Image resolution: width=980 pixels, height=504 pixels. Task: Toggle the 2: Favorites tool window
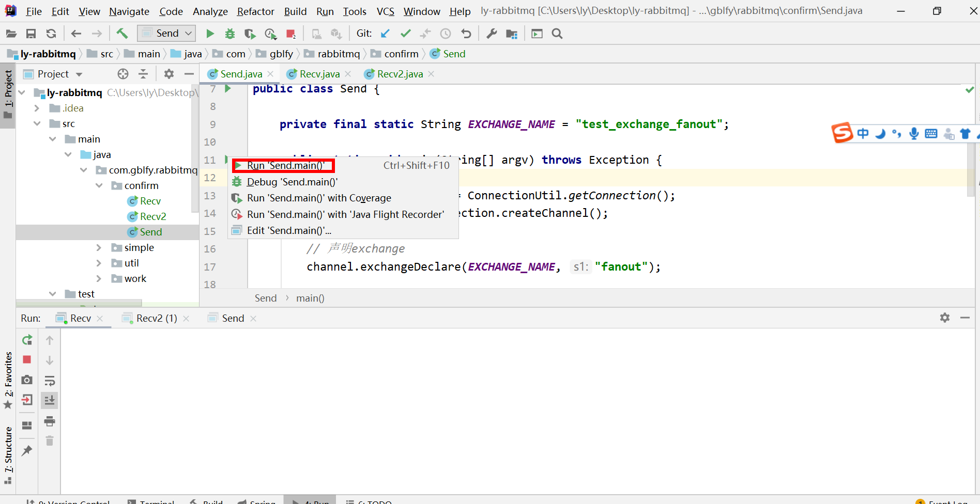(x=8, y=380)
